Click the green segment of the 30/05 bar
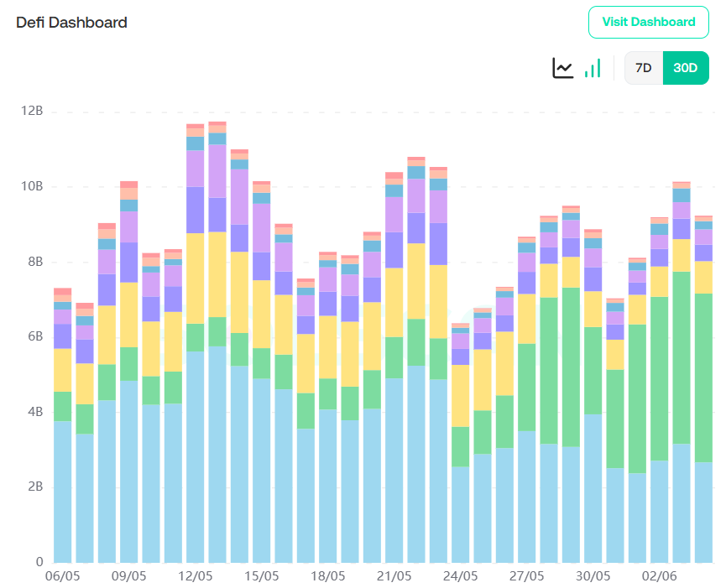 pos(593,370)
